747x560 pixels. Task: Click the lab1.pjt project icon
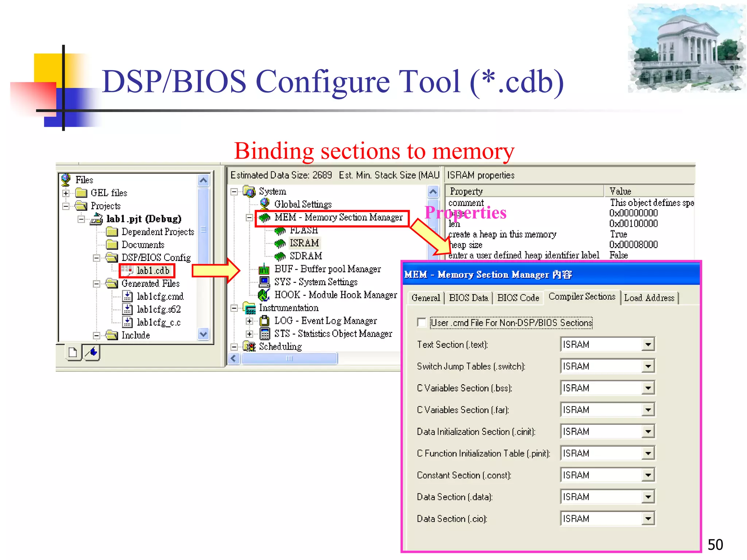click(x=96, y=218)
